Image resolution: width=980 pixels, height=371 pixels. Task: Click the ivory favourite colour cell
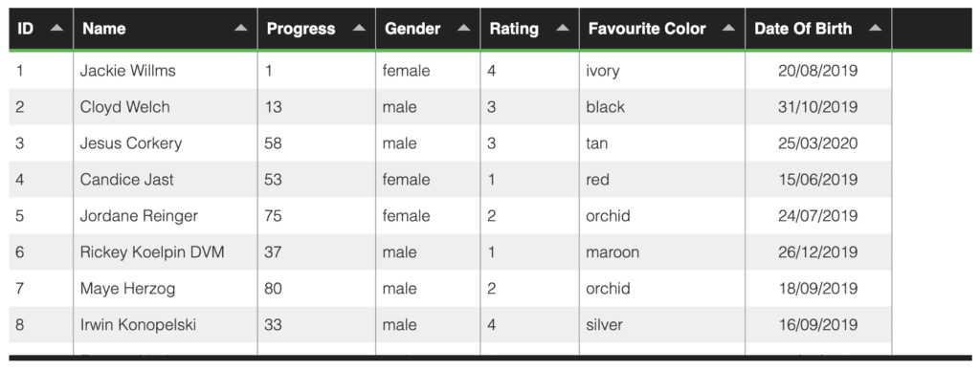click(x=662, y=71)
